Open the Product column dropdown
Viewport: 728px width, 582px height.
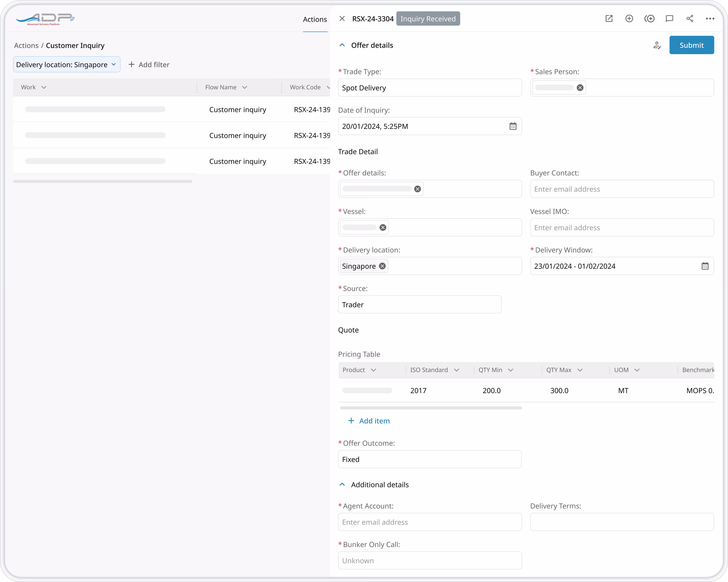(373, 370)
